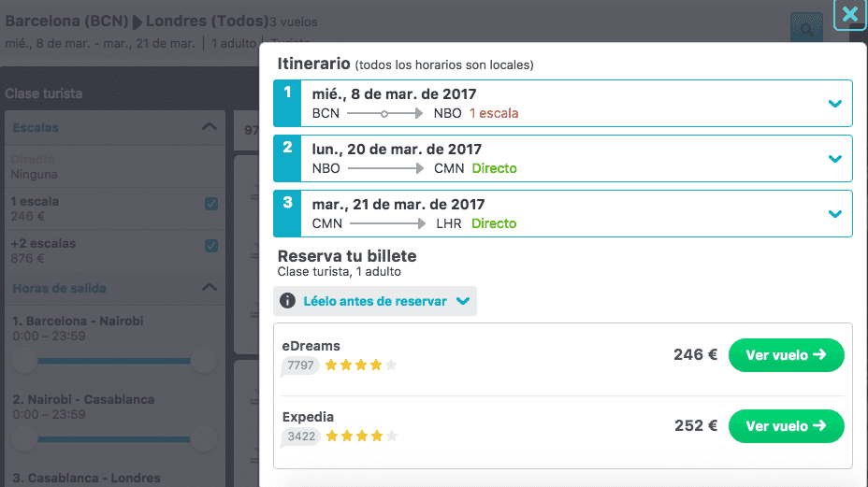Click the blue number 3 leg badge
The width and height of the screenshot is (868, 487).
[x=287, y=214]
